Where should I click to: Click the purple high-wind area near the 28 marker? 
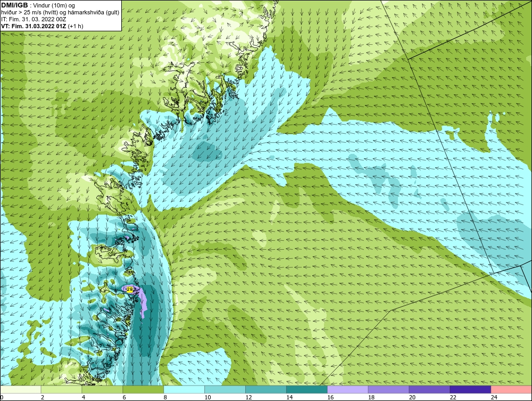(143, 303)
